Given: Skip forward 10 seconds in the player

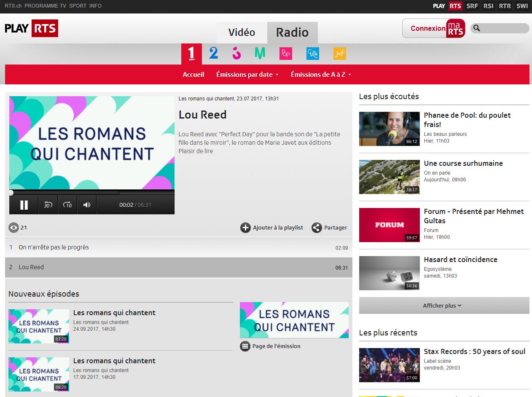Looking at the screenshot, I should coord(67,205).
